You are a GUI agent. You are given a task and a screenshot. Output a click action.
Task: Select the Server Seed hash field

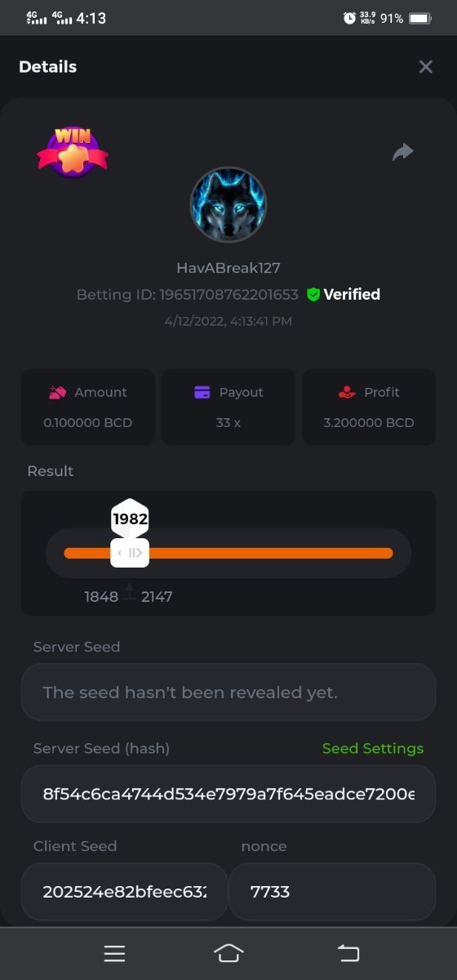(228, 794)
